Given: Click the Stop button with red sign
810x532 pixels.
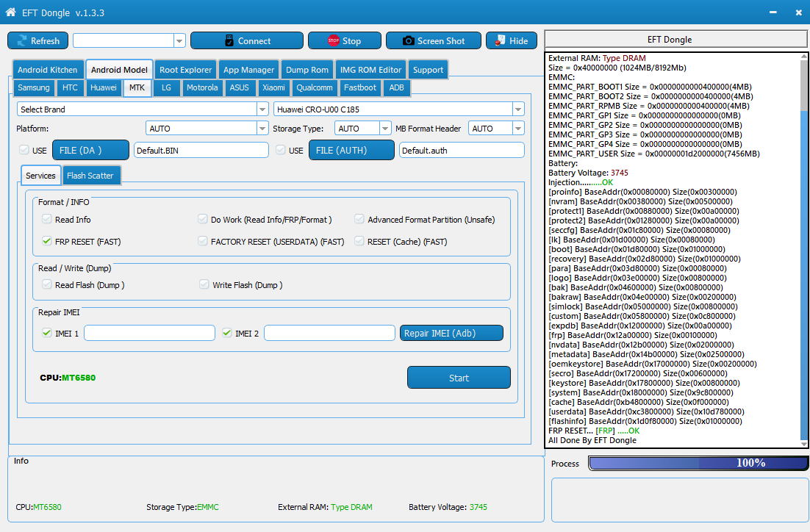Looking at the screenshot, I should (x=345, y=41).
